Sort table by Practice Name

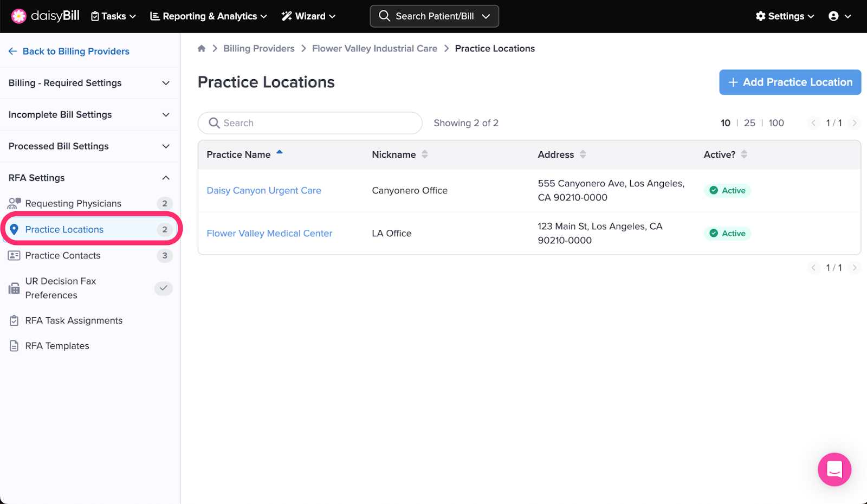[245, 154]
